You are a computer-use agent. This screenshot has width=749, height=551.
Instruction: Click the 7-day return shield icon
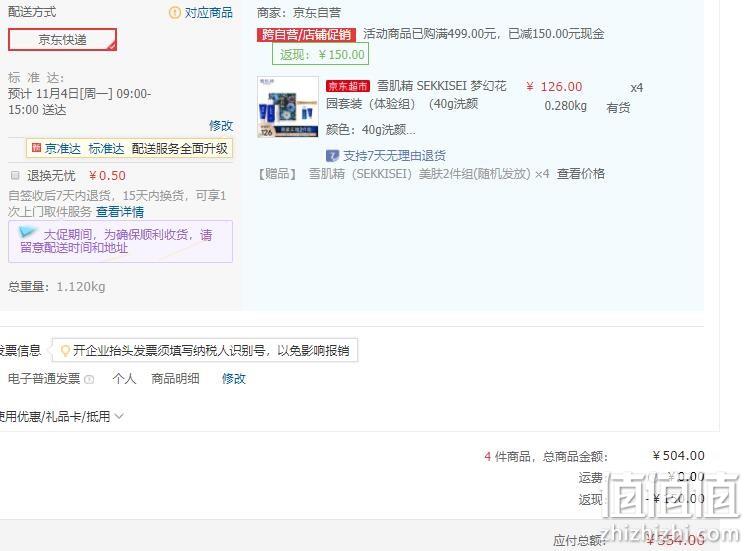pyautogui.click(x=332, y=155)
